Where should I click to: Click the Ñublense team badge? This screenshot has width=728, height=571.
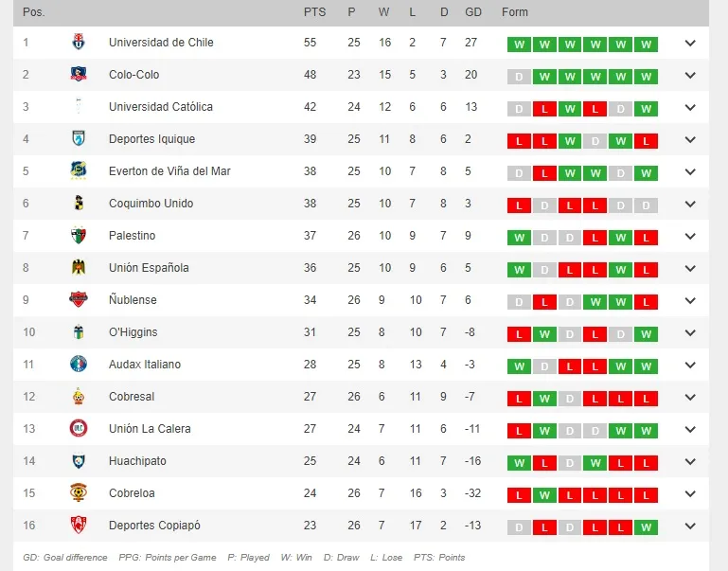coord(79,300)
